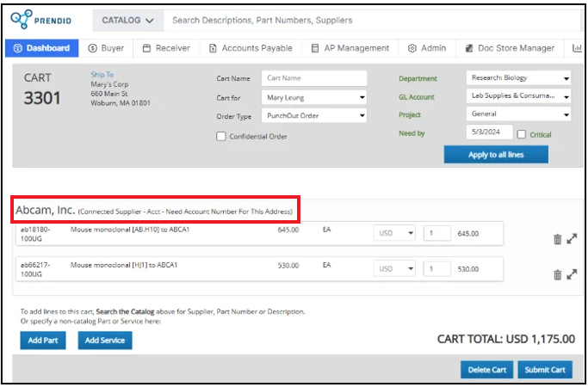Viewport: 588px width, 387px height.
Task: Click the CART TOTAL: USD 1,175.00 text
Action: 506,339
